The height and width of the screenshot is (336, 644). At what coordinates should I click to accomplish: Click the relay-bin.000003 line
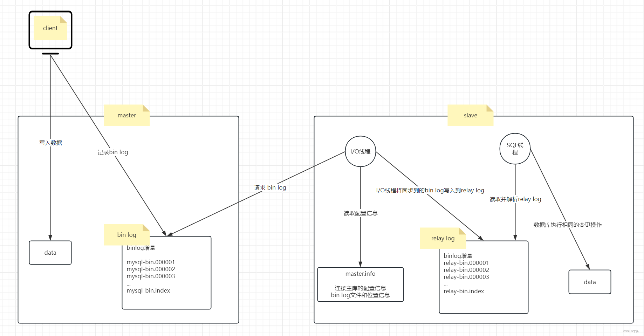click(466, 277)
